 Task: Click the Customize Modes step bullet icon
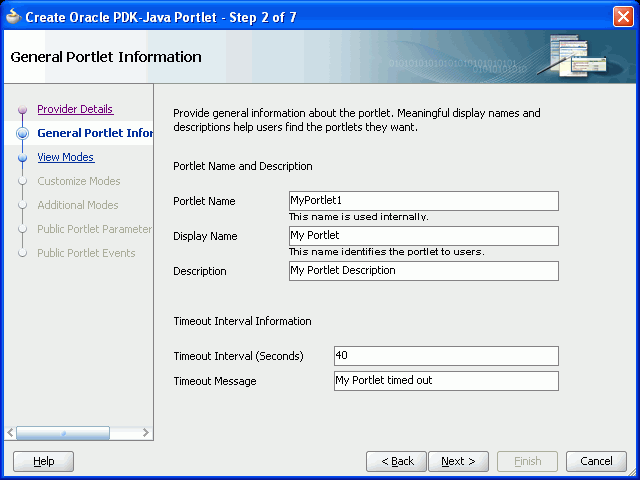[22, 181]
